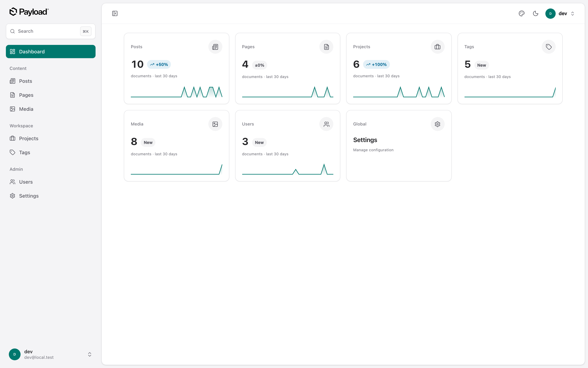This screenshot has width=588, height=368.
Task: Click the Posts newspaper icon in the sidebar
Action: click(x=12, y=81)
